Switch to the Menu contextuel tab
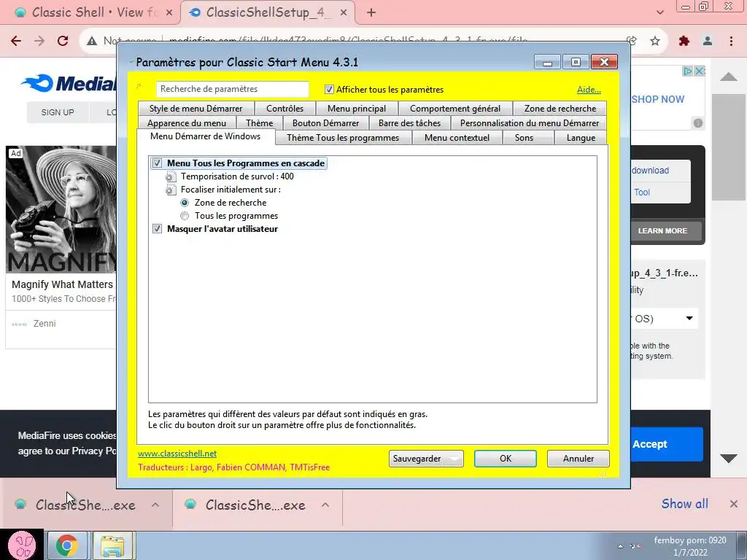Image resolution: width=747 pixels, height=560 pixels. pos(457,138)
